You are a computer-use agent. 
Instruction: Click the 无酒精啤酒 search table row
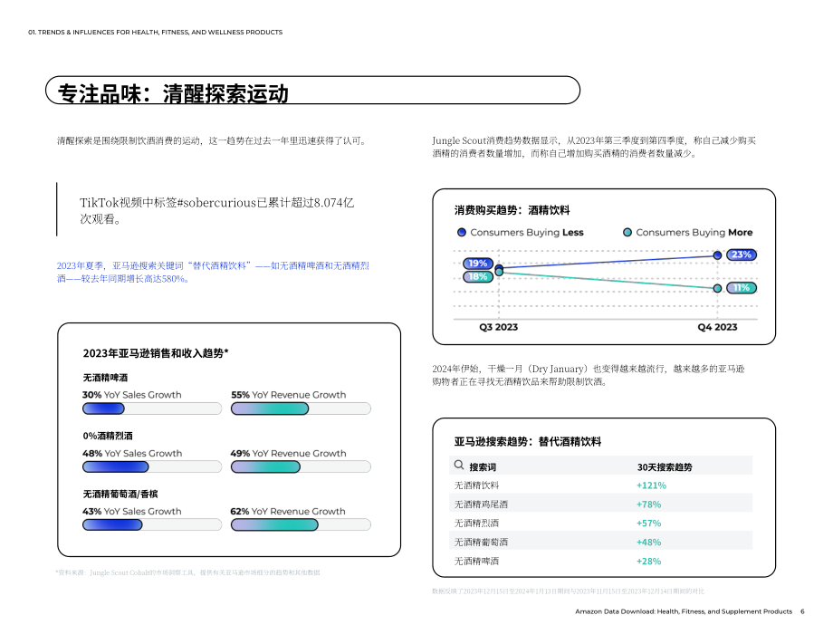pos(601,561)
